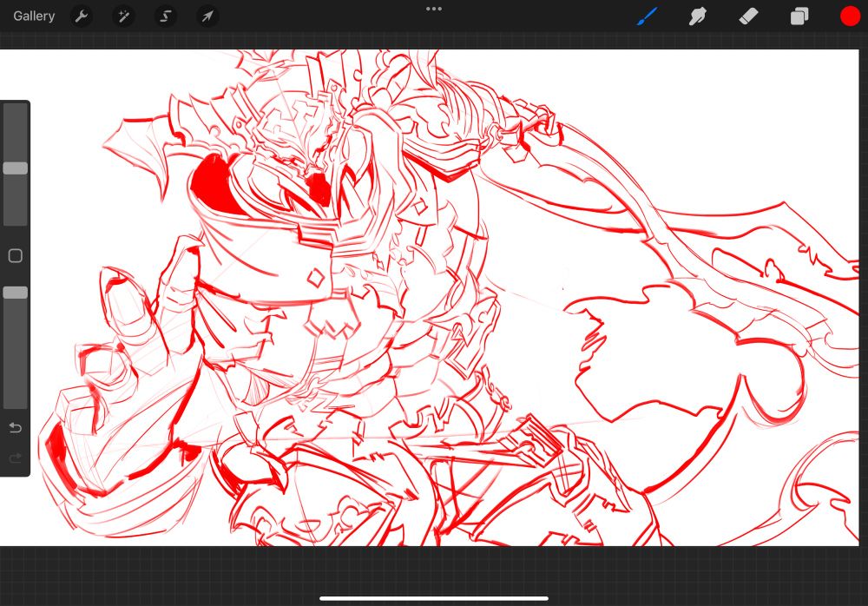Select the Brush tool
The height and width of the screenshot is (606, 868).
(648, 16)
